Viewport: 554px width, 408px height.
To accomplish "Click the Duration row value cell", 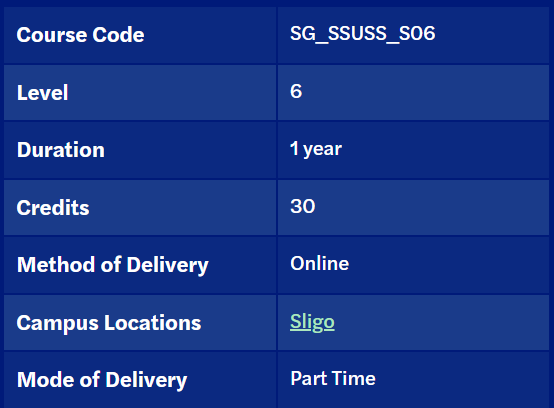I will [413, 150].
